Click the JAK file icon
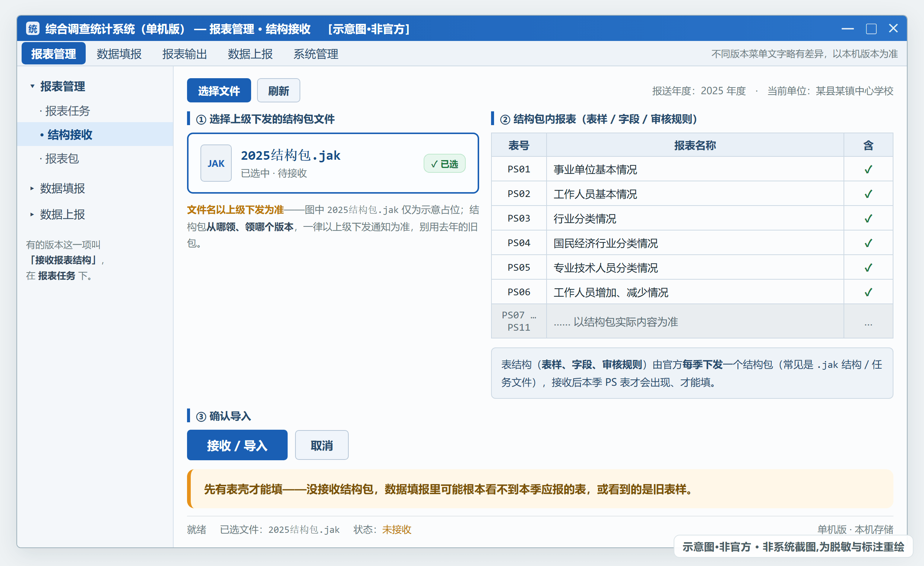Screen dimensions: 924x566 [216, 163]
